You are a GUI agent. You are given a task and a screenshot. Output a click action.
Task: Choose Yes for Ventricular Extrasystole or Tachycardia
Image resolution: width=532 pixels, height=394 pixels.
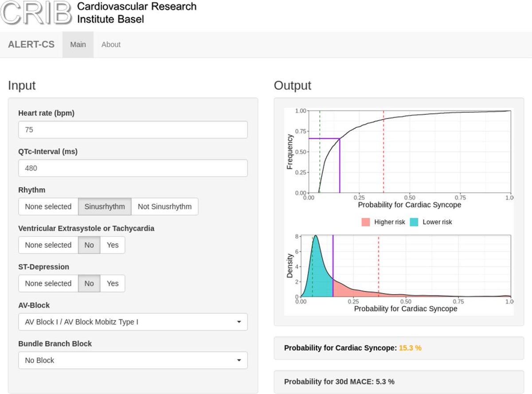point(113,245)
